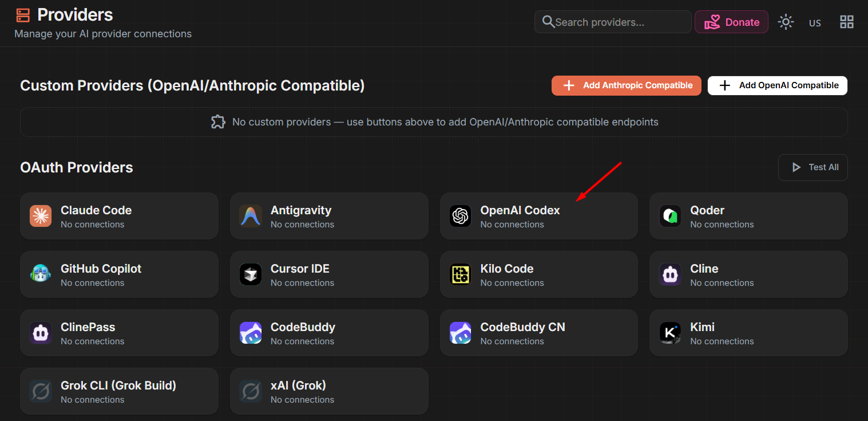
Task: Click the Cursor IDE cube icon
Action: point(251,274)
